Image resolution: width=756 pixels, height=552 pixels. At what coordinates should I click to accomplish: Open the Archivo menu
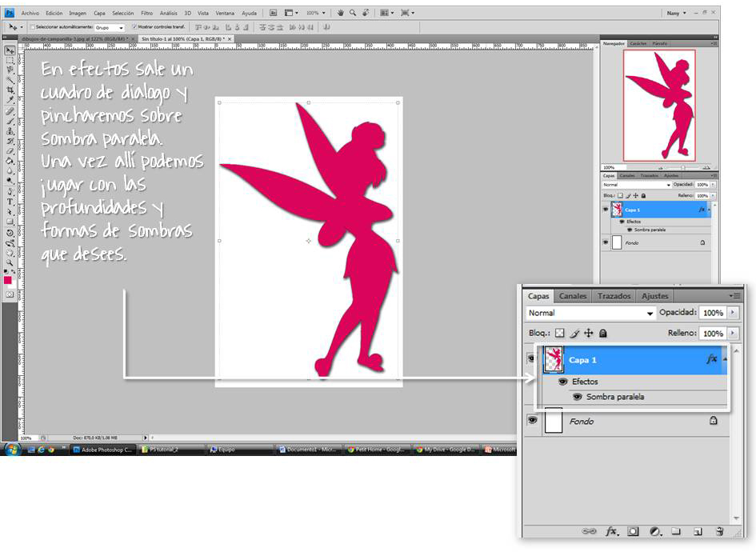tap(30, 13)
